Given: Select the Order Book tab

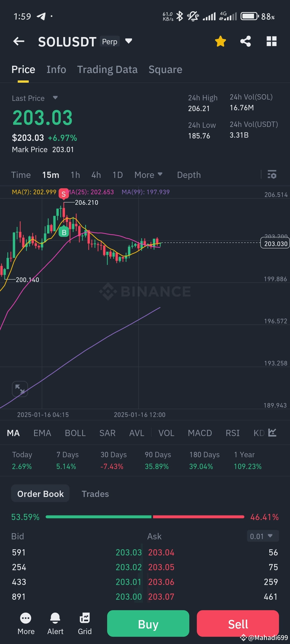Looking at the screenshot, I should [40, 494].
